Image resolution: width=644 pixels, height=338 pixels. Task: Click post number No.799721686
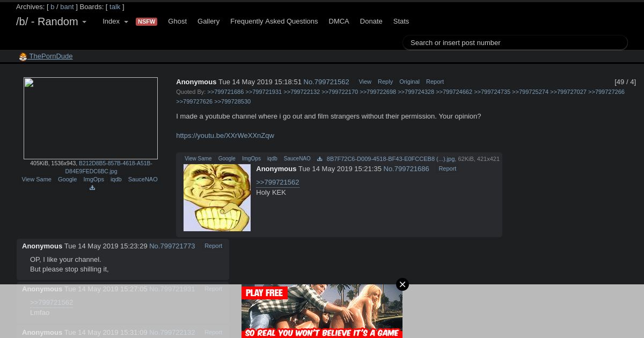406,169
